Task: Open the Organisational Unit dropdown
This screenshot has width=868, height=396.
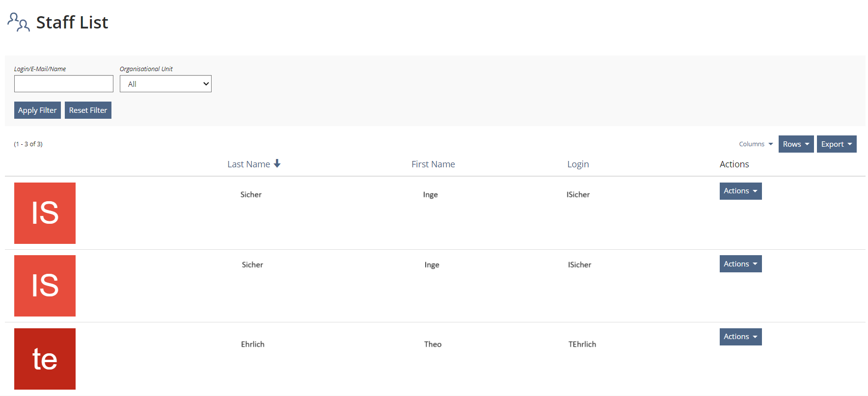Action: tap(165, 84)
